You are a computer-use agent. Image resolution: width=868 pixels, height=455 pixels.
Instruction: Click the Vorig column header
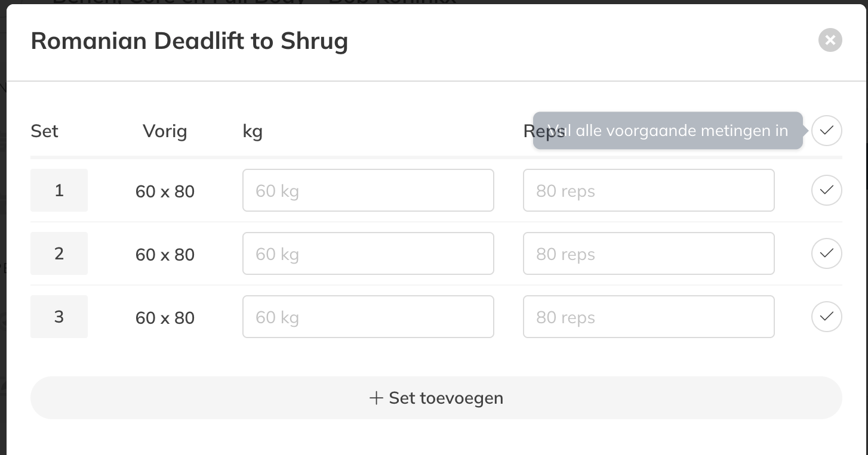tap(165, 131)
